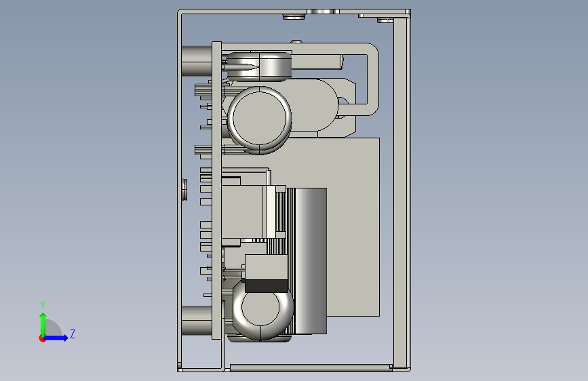The width and height of the screenshot is (588, 381).
Task: Select the vertical circuit board edge
Action: click(217, 190)
